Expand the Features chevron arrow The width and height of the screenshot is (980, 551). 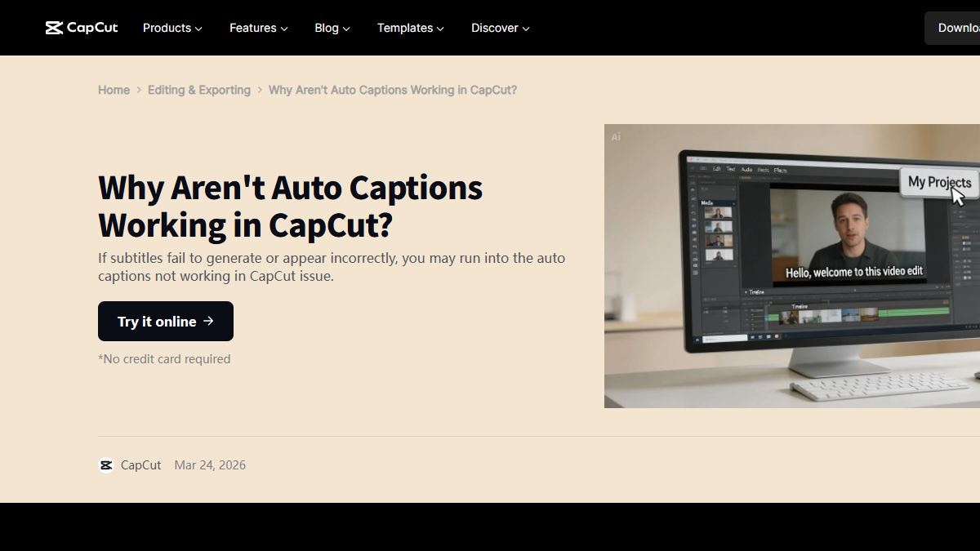click(x=284, y=29)
